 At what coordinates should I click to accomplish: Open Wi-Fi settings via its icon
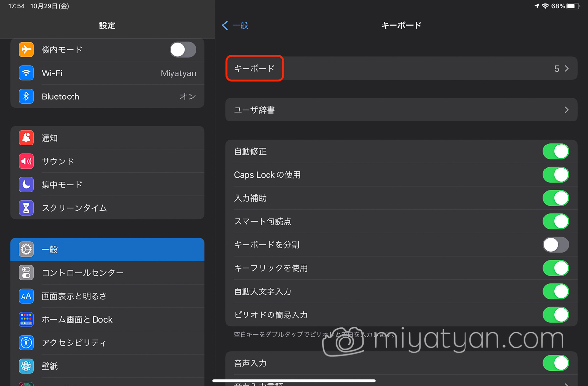click(26, 73)
